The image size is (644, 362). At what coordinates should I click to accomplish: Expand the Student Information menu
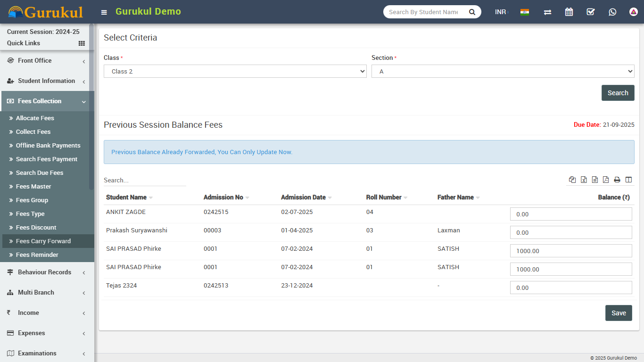(46, 81)
